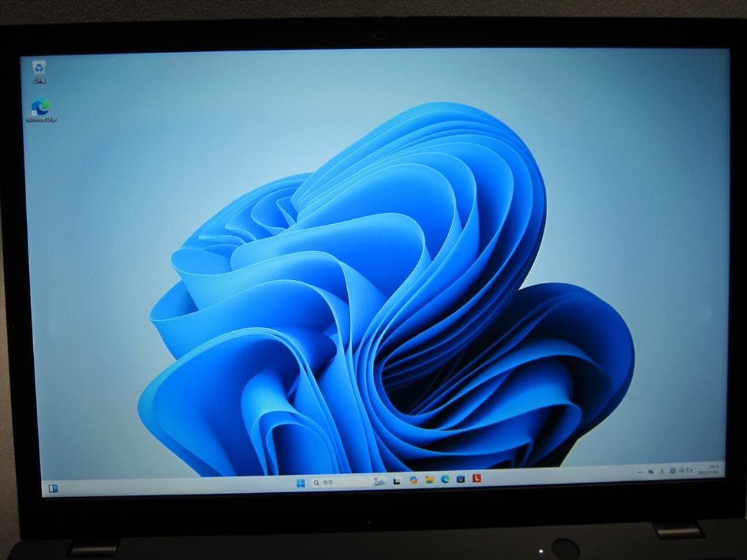Click the speaker volume tray icon

pos(681,471)
